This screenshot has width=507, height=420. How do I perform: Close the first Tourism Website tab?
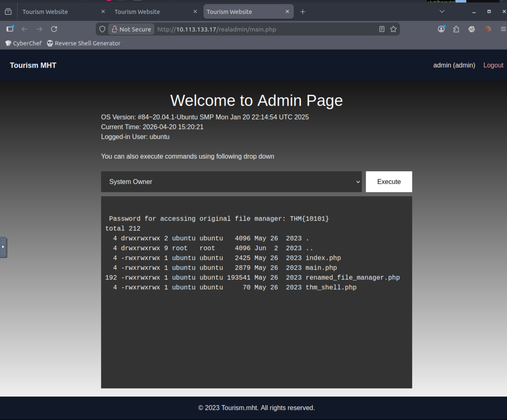pos(103,12)
